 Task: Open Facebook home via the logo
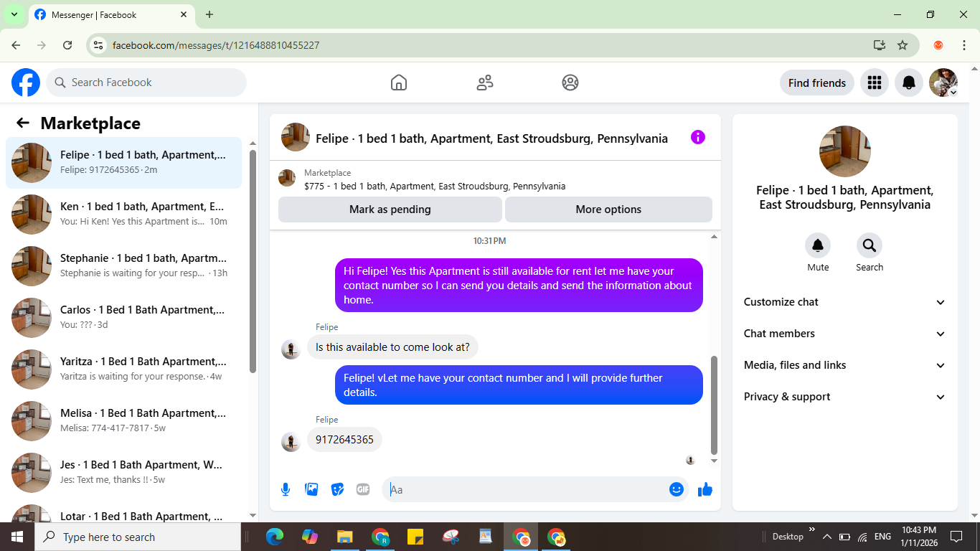pos(26,83)
